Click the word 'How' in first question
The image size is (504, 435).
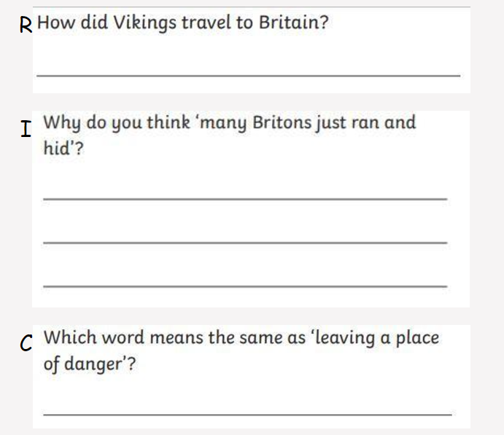point(56,23)
